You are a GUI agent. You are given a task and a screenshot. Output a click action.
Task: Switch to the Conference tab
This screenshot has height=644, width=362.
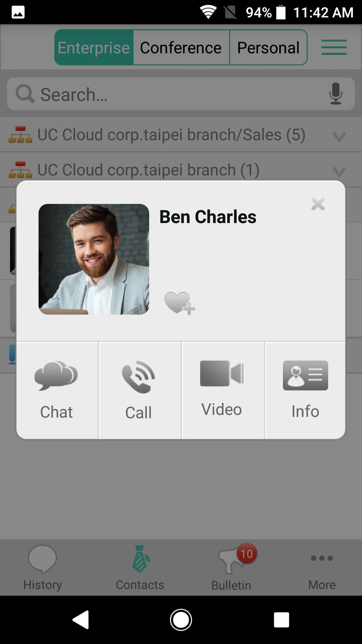click(181, 48)
